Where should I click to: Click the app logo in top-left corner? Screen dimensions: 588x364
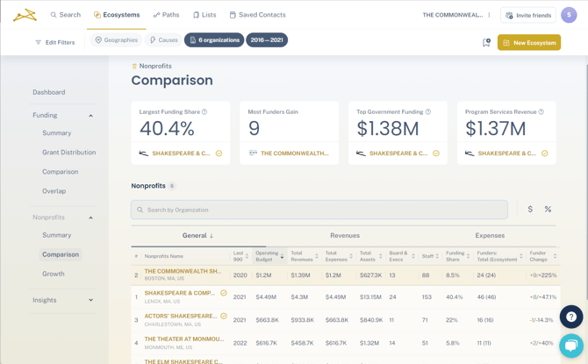click(x=25, y=15)
